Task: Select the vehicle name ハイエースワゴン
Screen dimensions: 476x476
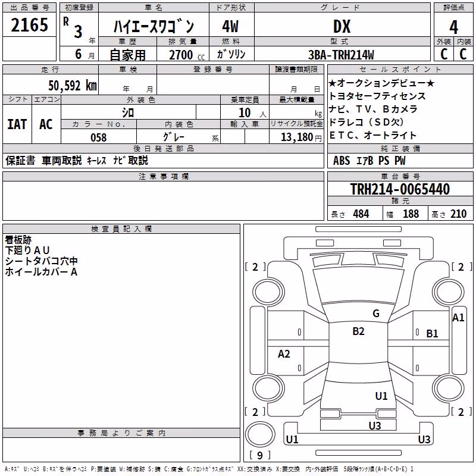Action: point(154,26)
